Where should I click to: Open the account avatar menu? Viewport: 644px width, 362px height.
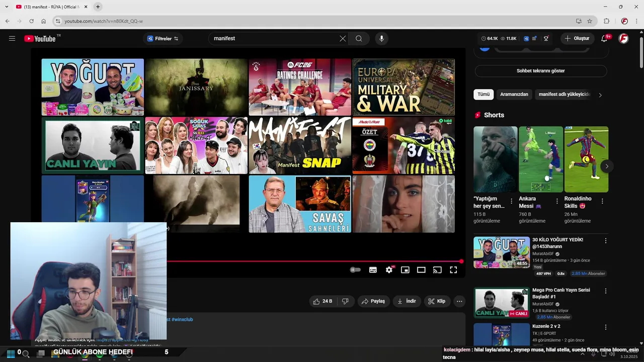coord(623,39)
